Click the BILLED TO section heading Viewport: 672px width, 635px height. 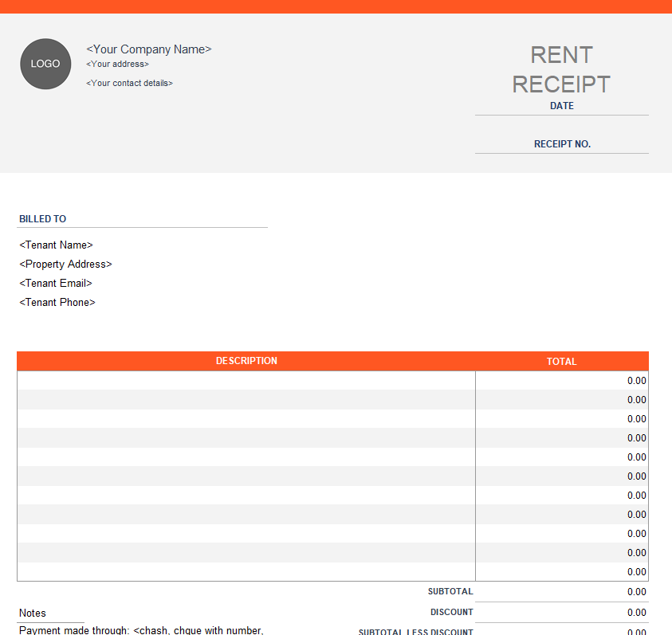[43, 219]
